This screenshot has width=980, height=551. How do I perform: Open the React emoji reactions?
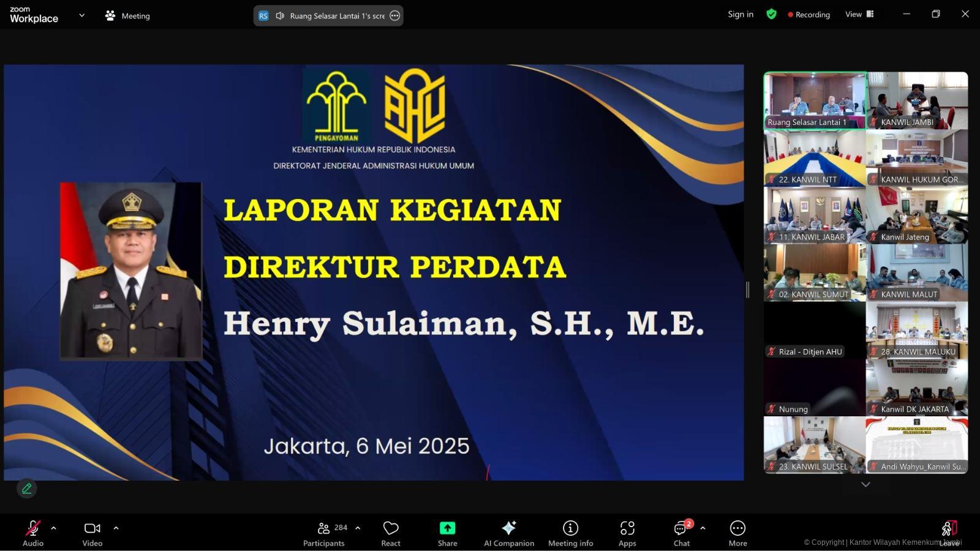coord(390,533)
